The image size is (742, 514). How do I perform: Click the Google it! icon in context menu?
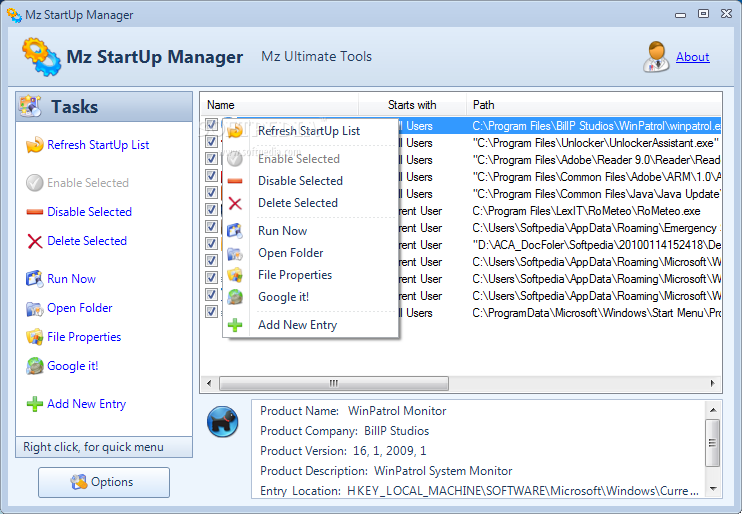point(235,297)
